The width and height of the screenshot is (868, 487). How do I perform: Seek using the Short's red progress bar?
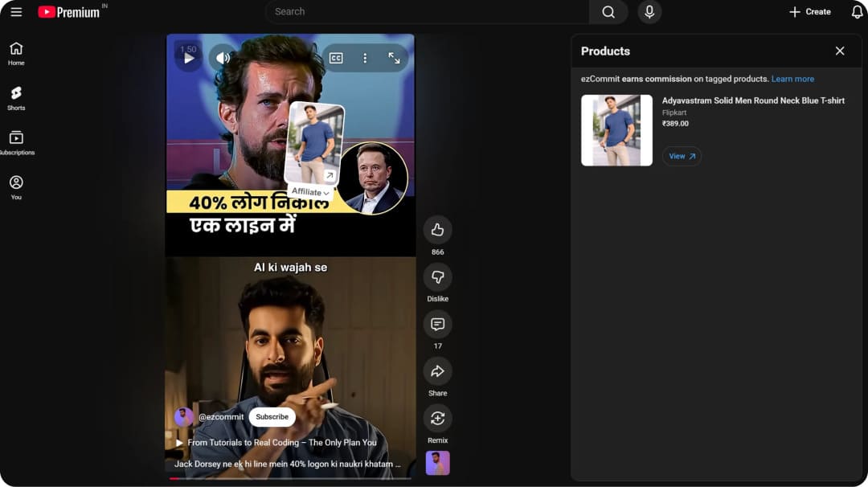(x=290, y=478)
